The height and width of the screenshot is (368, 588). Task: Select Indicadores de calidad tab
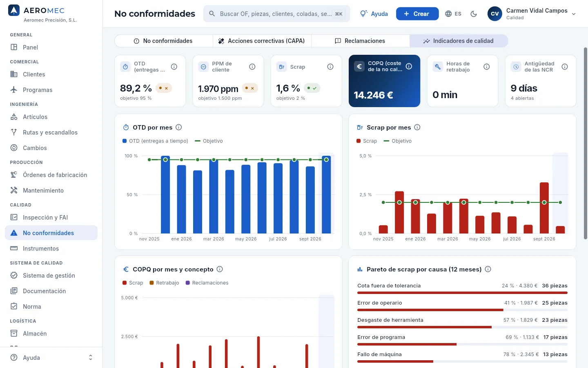[459, 41]
